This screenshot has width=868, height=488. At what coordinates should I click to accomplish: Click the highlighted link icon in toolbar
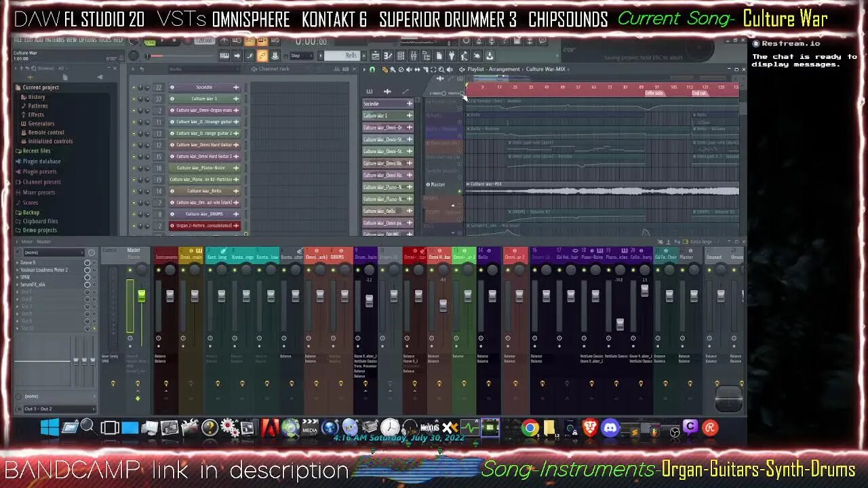point(262,56)
